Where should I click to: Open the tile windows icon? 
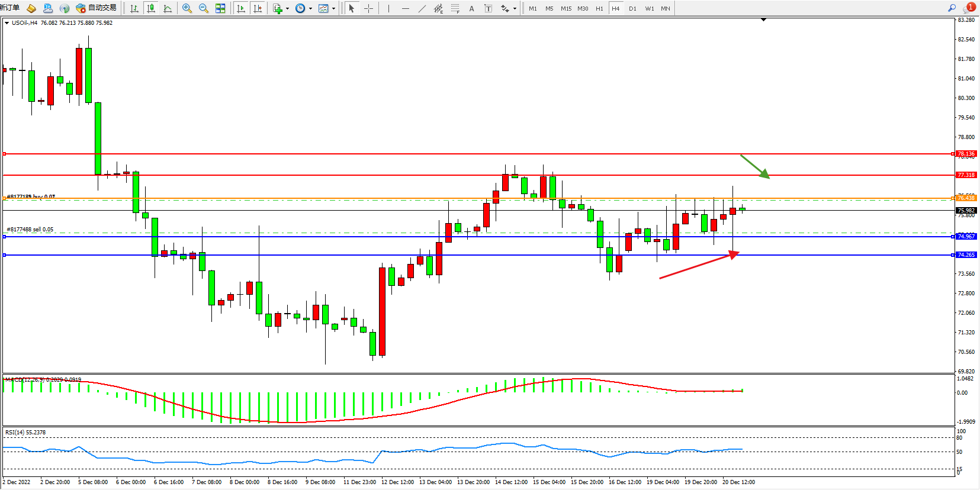point(220,8)
